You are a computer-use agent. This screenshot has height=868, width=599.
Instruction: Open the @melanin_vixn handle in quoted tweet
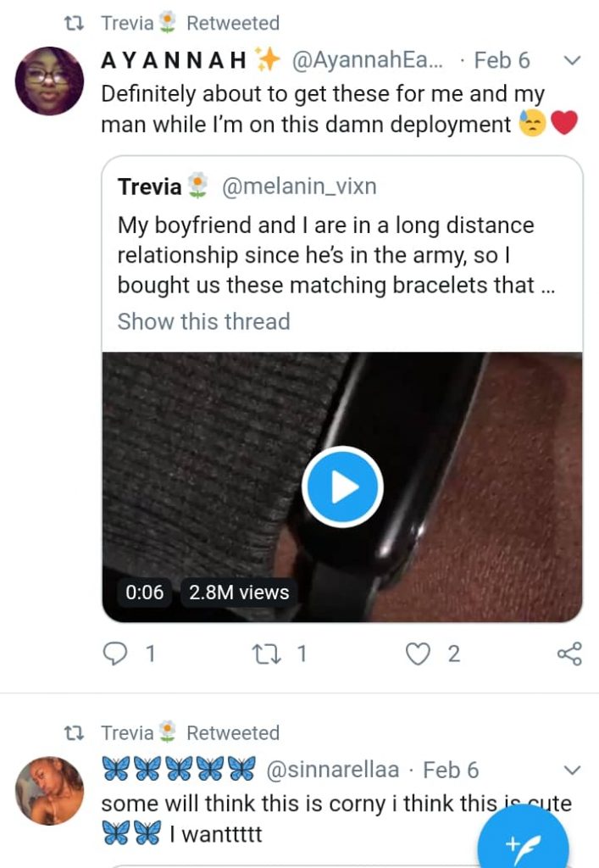[298, 186]
